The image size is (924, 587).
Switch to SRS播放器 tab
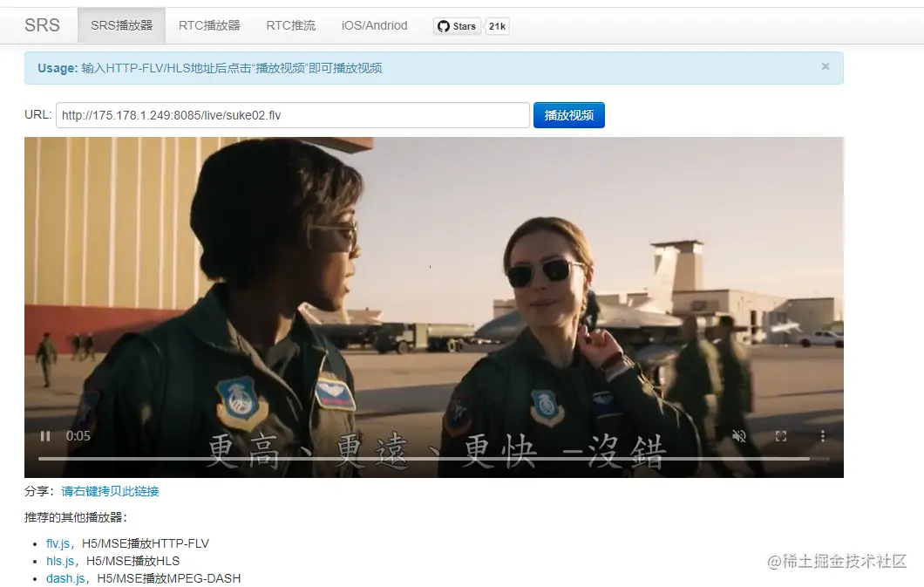(x=121, y=25)
